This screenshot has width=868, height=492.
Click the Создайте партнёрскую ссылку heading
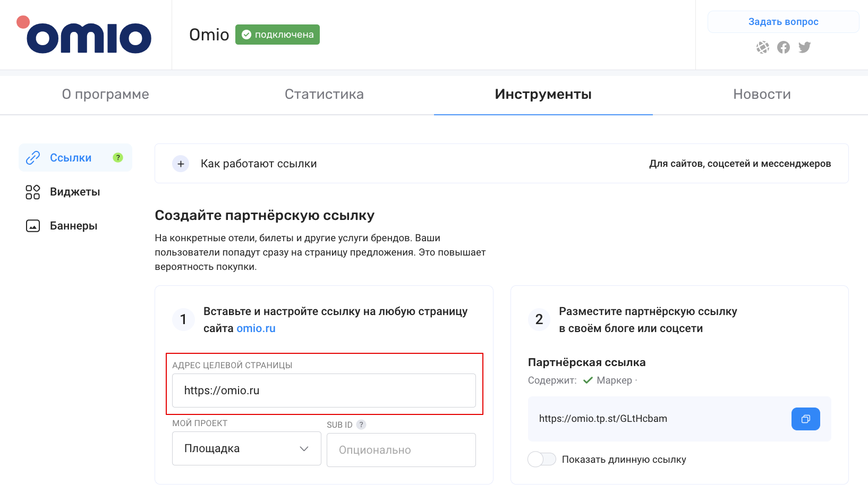265,215
